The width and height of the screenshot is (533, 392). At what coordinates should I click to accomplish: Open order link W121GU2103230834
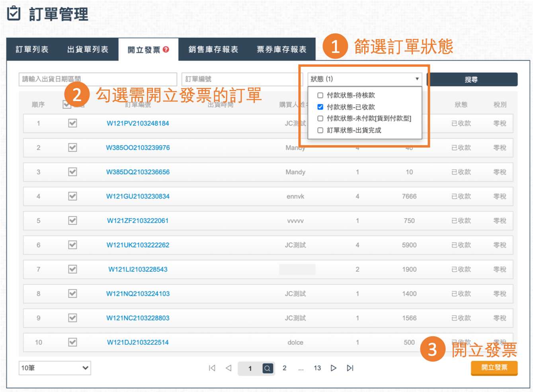[x=138, y=196]
